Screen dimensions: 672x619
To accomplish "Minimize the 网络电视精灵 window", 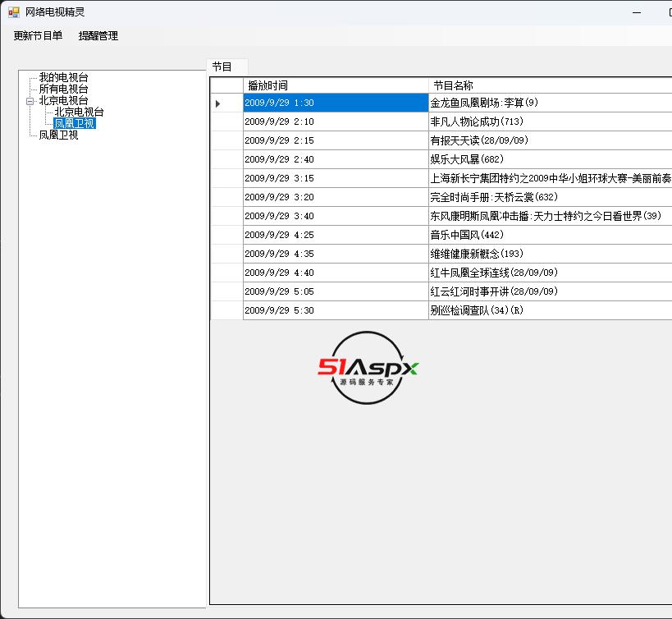I will click(637, 12).
